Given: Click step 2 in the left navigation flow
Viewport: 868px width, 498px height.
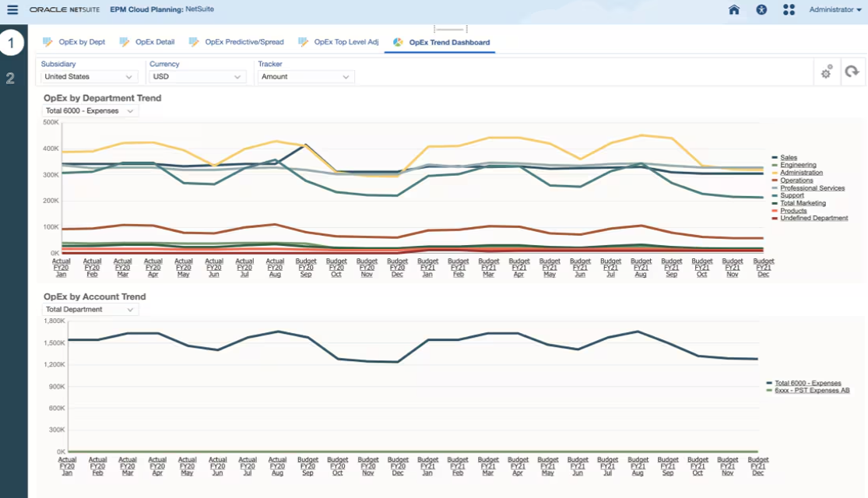Looking at the screenshot, I should tap(11, 79).
